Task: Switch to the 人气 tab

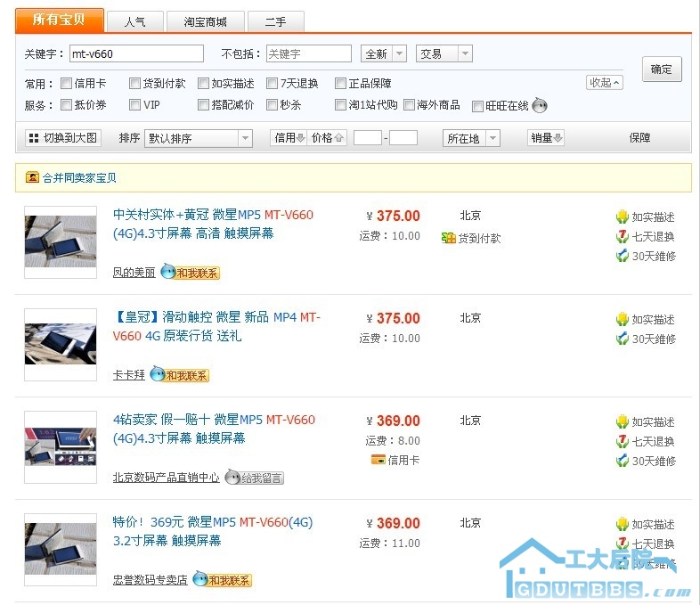Action: pyautogui.click(x=134, y=22)
